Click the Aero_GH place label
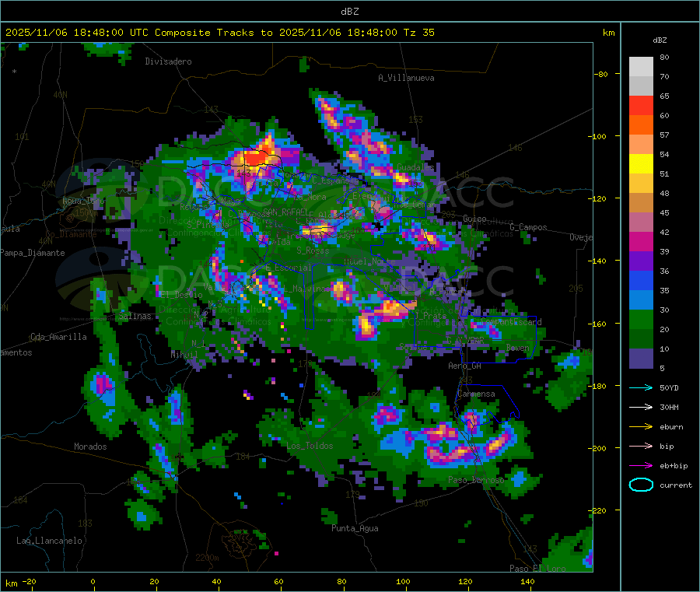Screen dimensions: 700x592 click(x=465, y=366)
